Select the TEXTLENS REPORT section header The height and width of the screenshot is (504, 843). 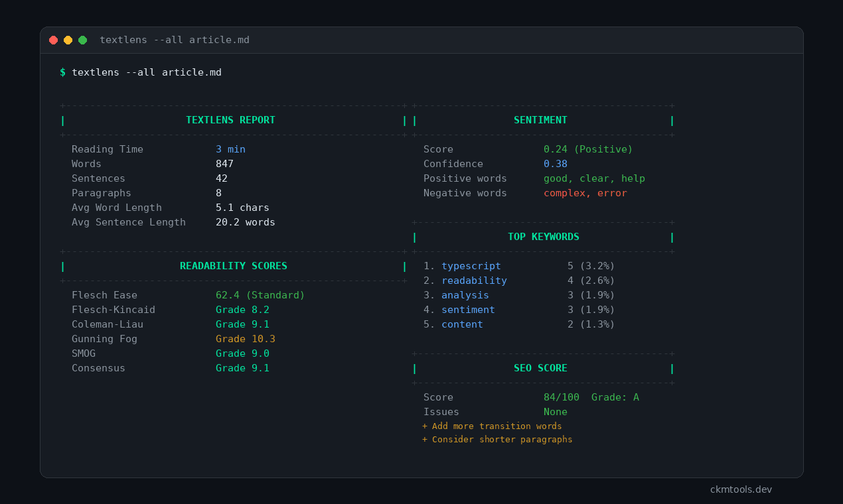pyautogui.click(x=230, y=120)
